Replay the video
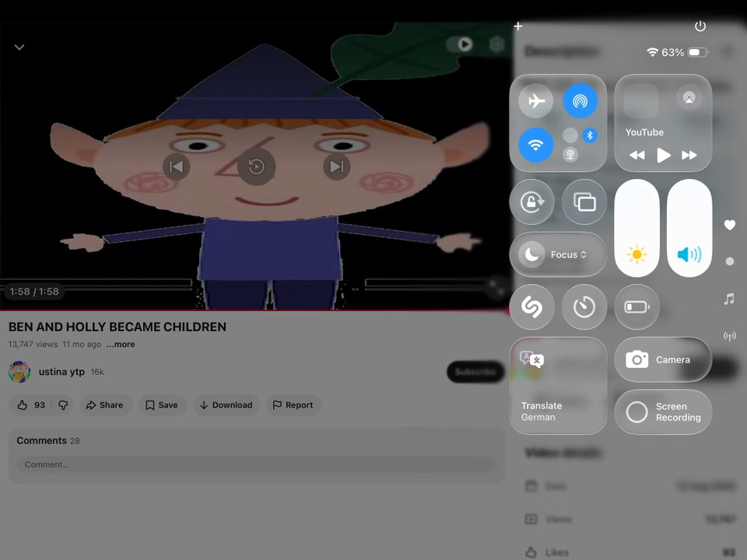 point(256,166)
